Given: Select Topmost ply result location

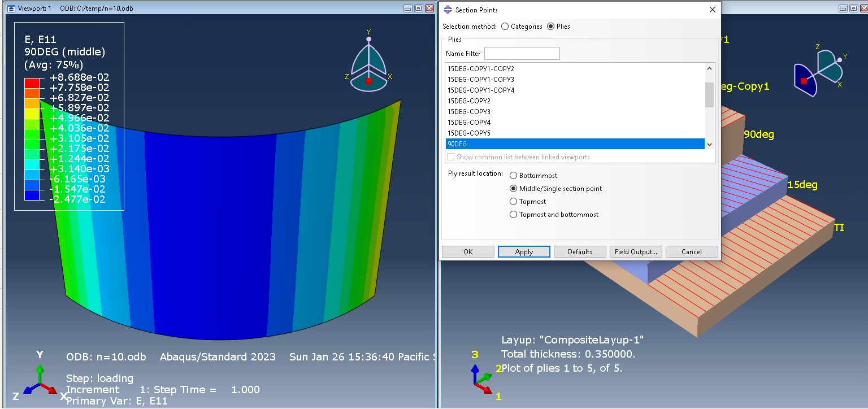Looking at the screenshot, I should click(513, 201).
